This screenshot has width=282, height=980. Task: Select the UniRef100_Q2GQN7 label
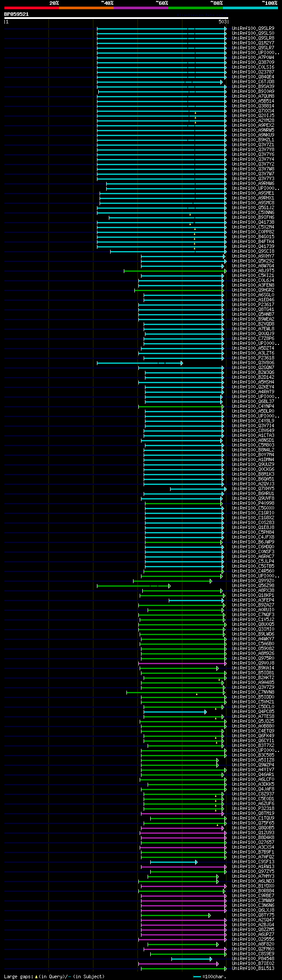click(253, 367)
